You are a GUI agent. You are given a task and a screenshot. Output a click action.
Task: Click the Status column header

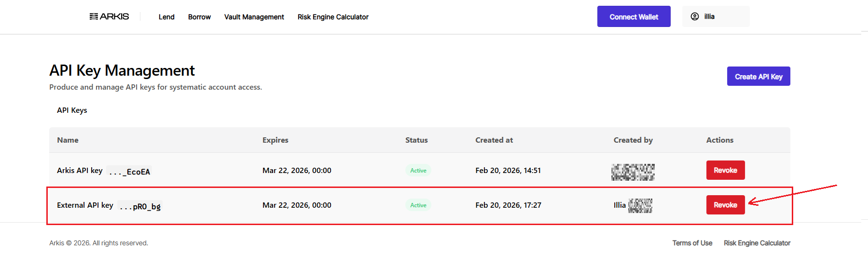pyautogui.click(x=416, y=140)
